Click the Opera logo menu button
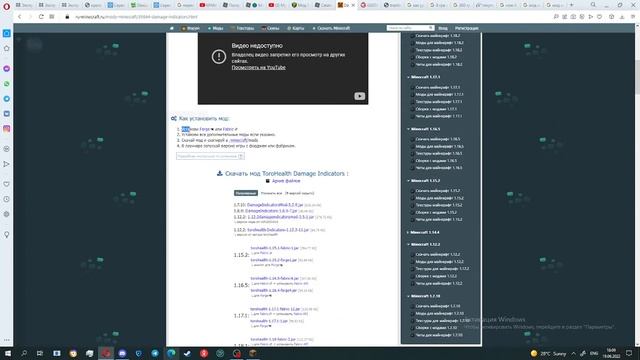640x360 pixels. 6,6
